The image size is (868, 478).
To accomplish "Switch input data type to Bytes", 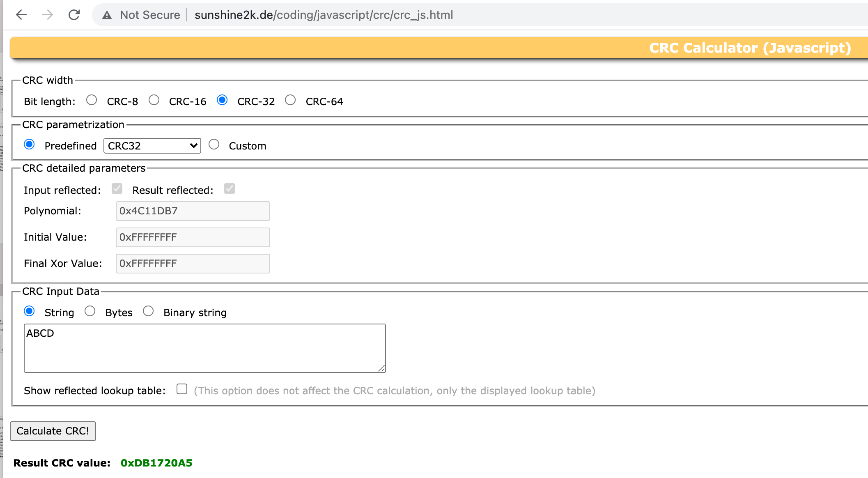I will (x=90, y=311).
